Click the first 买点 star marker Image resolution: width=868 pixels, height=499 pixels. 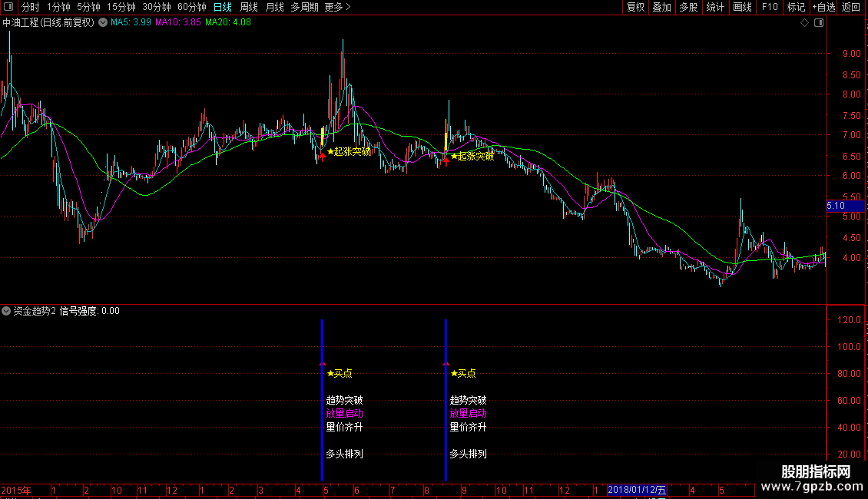click(x=340, y=373)
